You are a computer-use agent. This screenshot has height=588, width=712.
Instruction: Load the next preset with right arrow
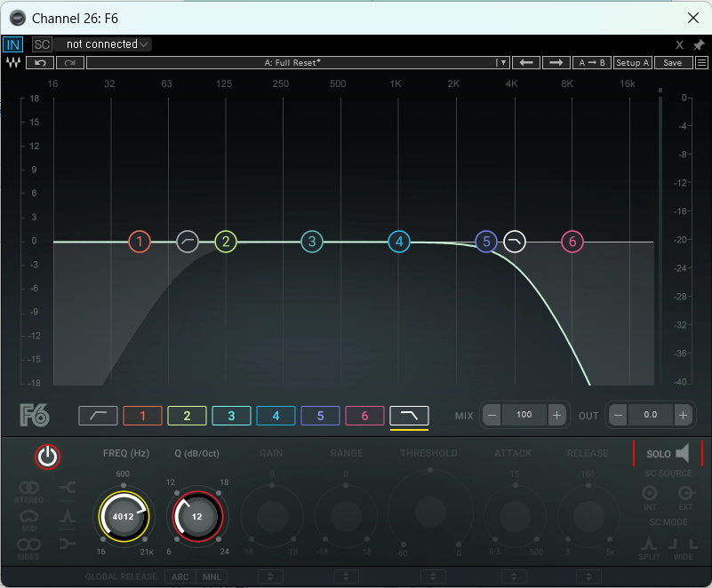556,63
